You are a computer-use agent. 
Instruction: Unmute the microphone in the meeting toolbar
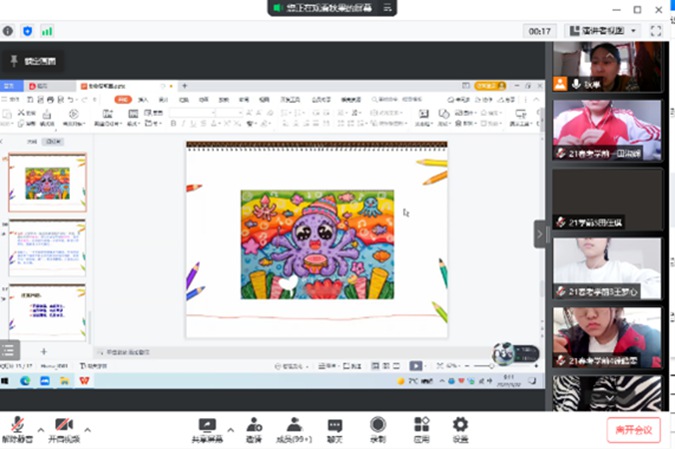(x=14, y=425)
